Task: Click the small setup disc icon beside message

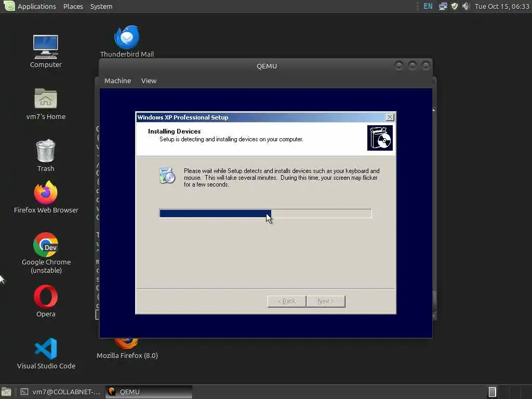Action: (x=167, y=176)
